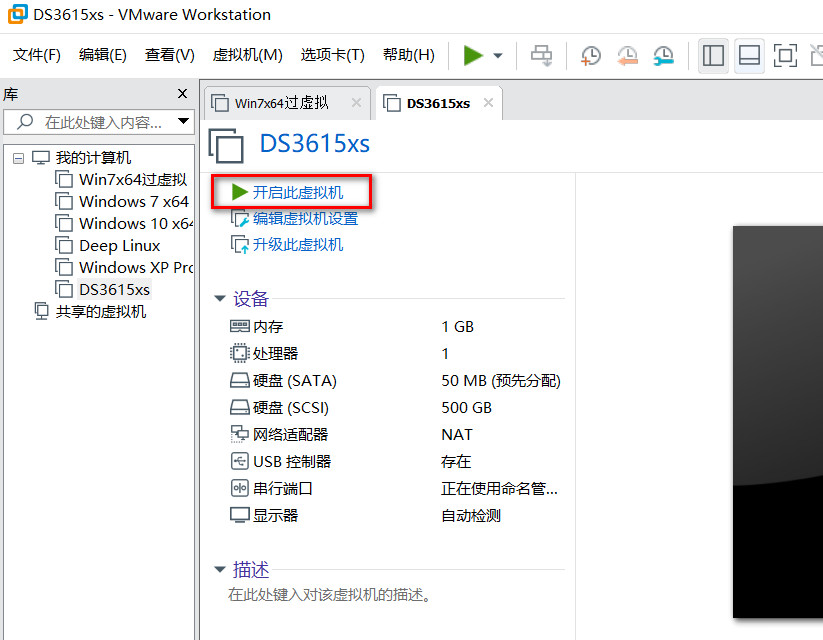This screenshot has width=823, height=640.
Task: Toggle the library sidebar view
Action: (x=713, y=55)
